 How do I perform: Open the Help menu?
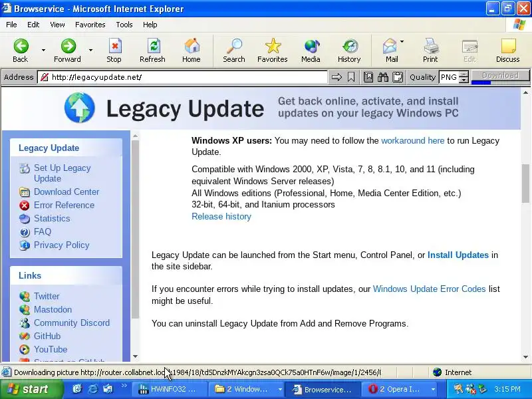pos(150,25)
